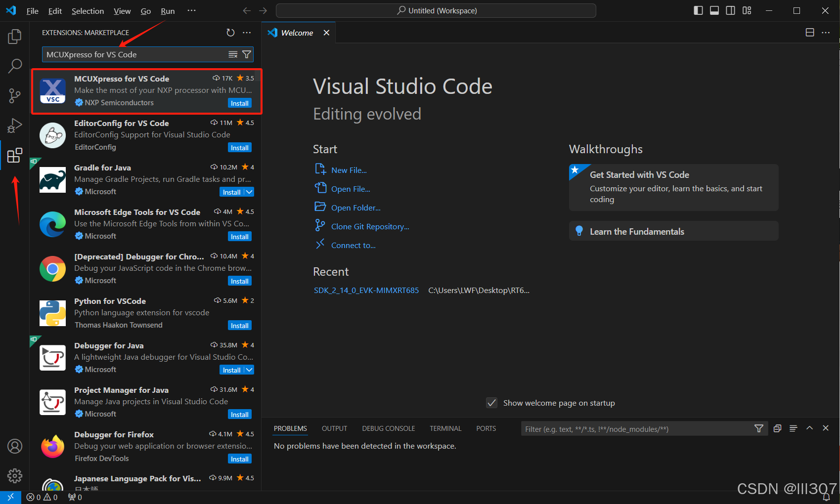The height and width of the screenshot is (504, 840).
Task: Switch to the Output tab
Action: tap(334, 428)
